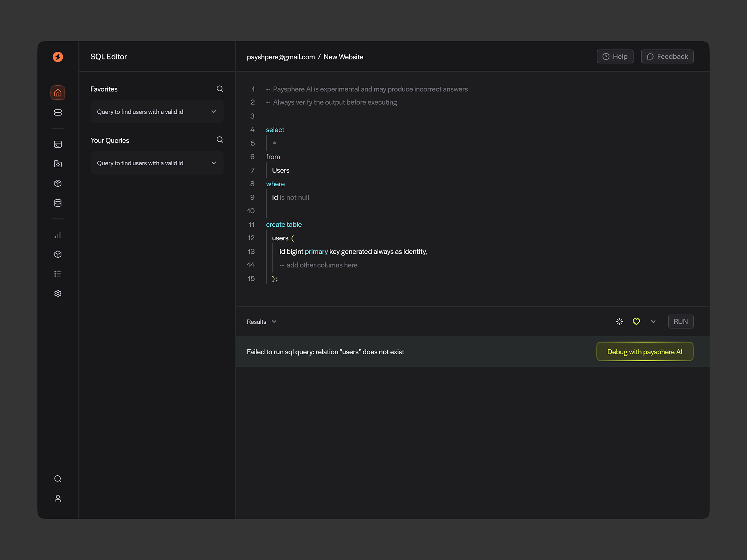Open the upper package box icon
The height and width of the screenshot is (560, 747).
(x=58, y=183)
